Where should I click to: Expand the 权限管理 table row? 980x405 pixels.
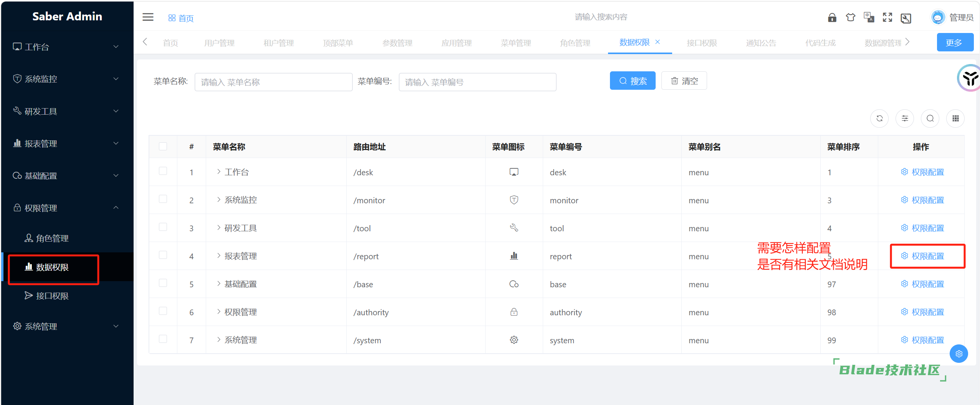[218, 312]
